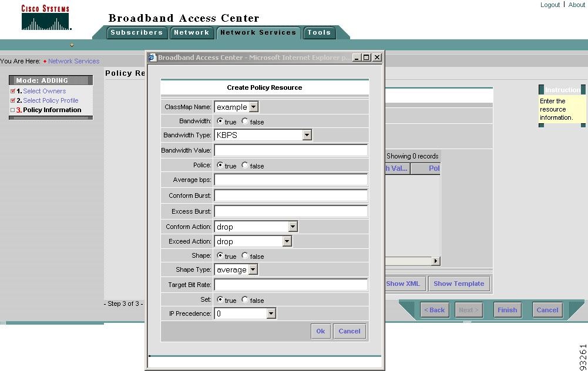Select the Set true radio button
Screen dimensions: 588x371
click(x=220, y=299)
